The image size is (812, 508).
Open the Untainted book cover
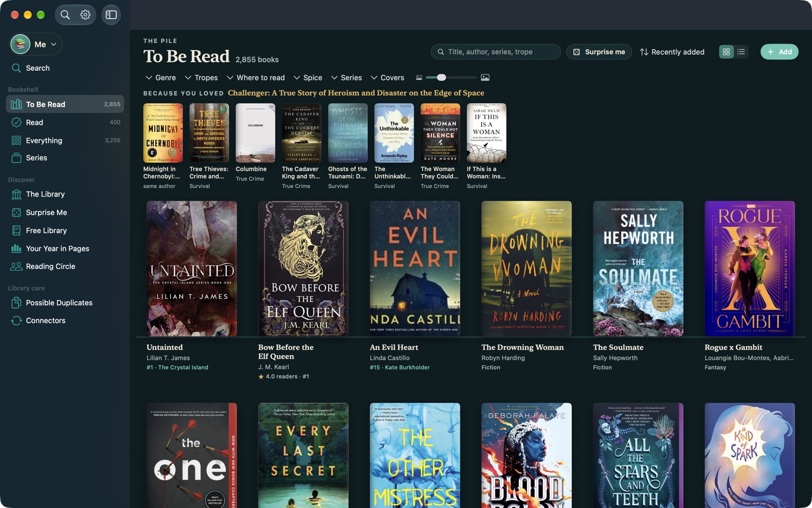(x=191, y=269)
